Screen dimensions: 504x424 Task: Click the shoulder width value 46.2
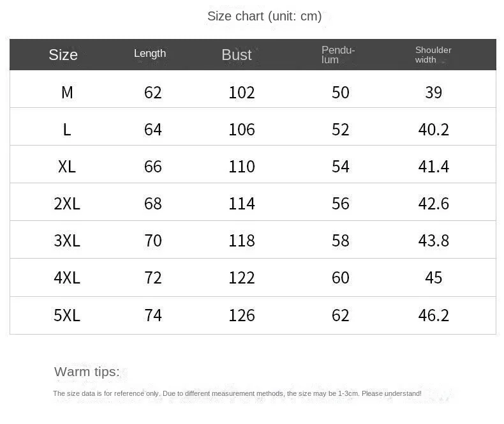[434, 315]
